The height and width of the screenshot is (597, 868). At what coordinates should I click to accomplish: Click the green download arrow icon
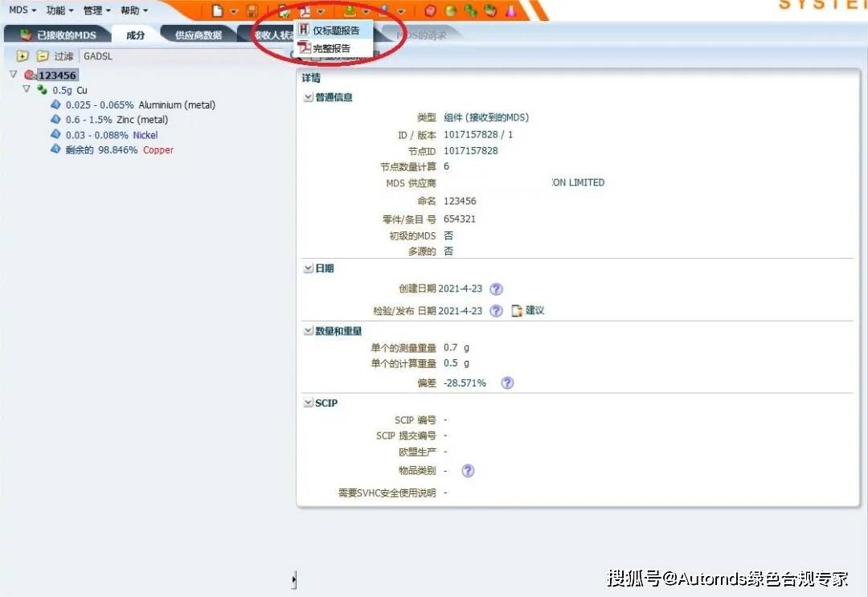point(350,9)
